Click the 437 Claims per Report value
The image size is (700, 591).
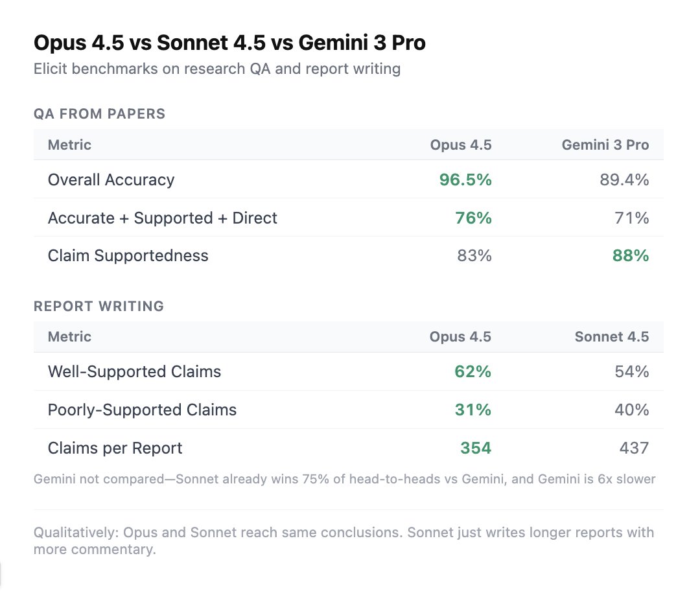tap(633, 448)
